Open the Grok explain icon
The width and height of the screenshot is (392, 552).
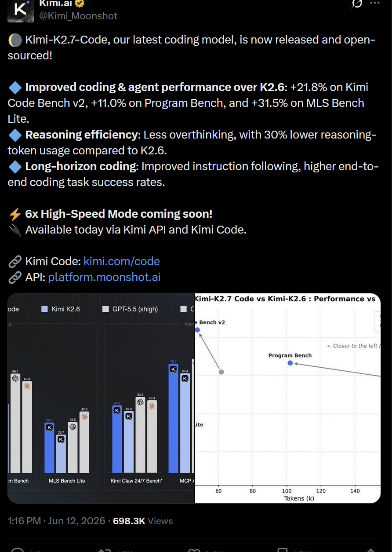[x=357, y=4]
